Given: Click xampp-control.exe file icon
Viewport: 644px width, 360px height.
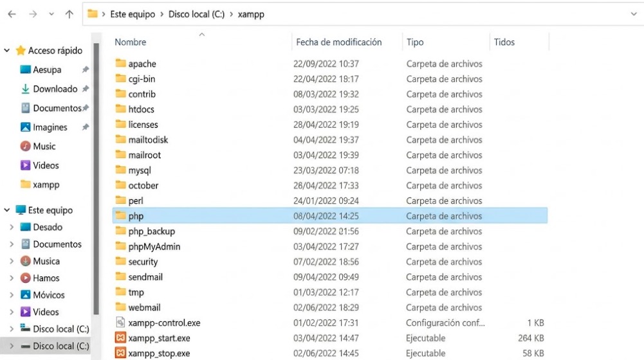Looking at the screenshot, I should click(120, 322).
